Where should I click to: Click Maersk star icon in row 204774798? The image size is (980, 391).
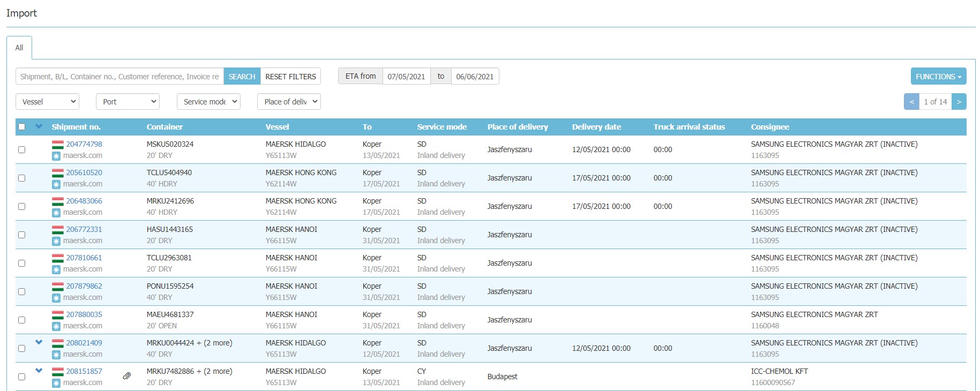[56, 156]
